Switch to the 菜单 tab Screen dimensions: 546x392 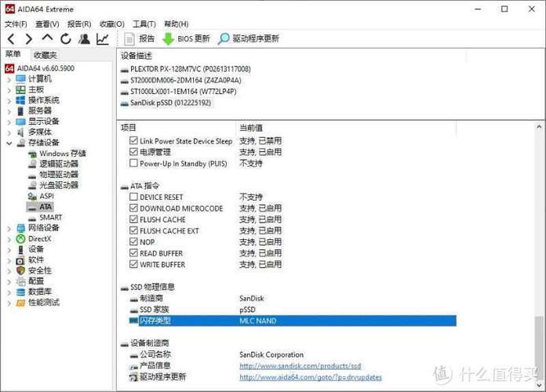[x=13, y=54]
